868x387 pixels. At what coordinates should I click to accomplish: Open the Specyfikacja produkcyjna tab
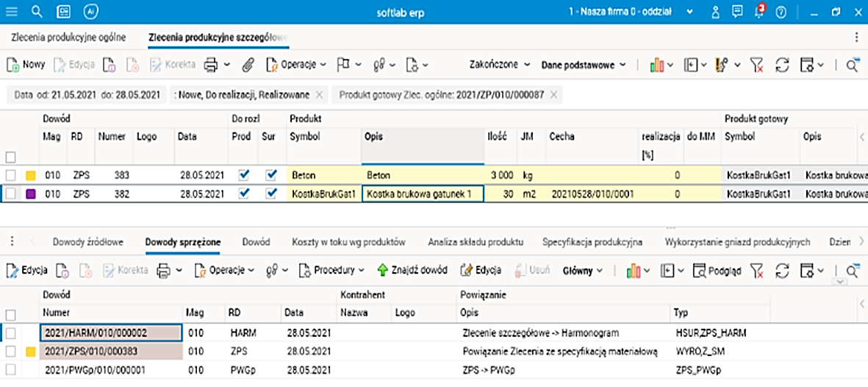(592, 241)
